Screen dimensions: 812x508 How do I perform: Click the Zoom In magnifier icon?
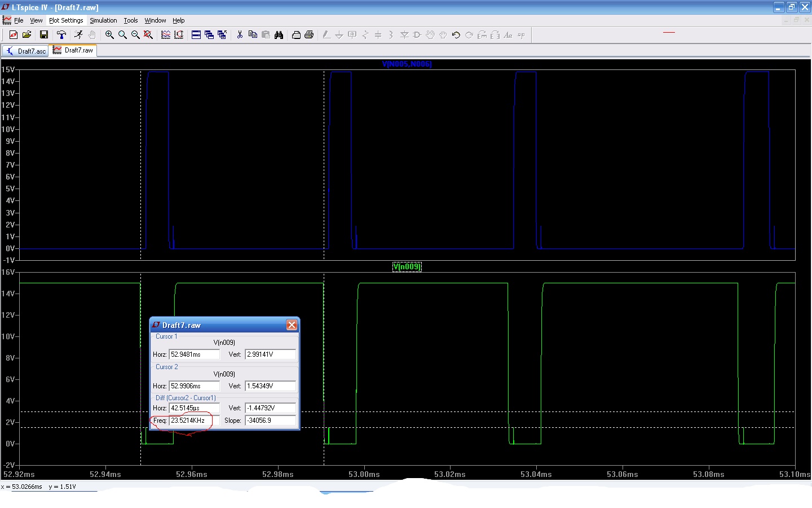tap(109, 35)
